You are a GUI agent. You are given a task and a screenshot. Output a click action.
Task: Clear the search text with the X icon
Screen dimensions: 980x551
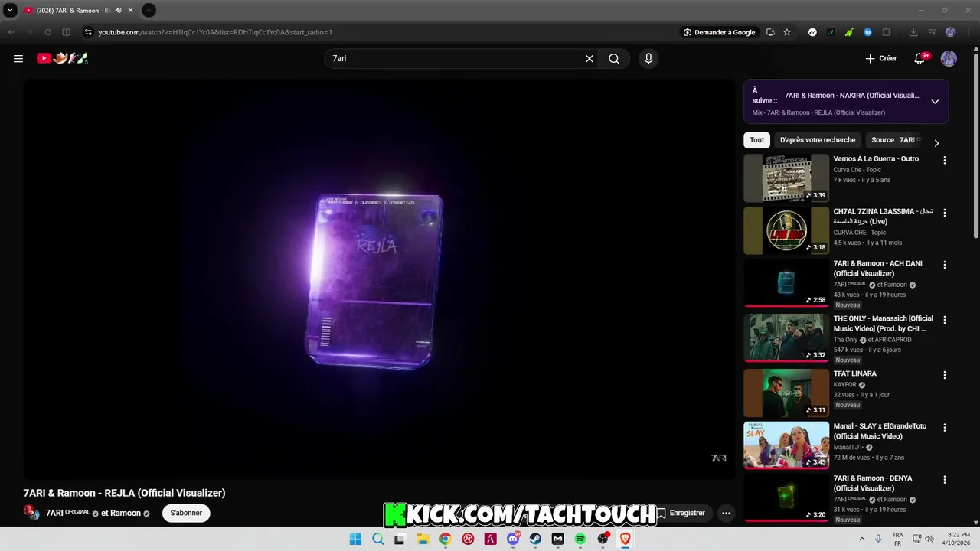coord(590,58)
